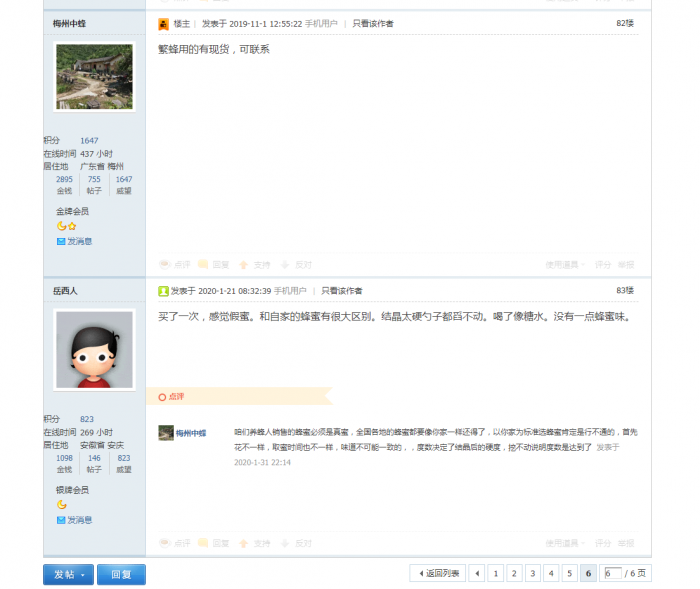The image size is (700, 589).
Task: Go to page 1
Action: 496,573
